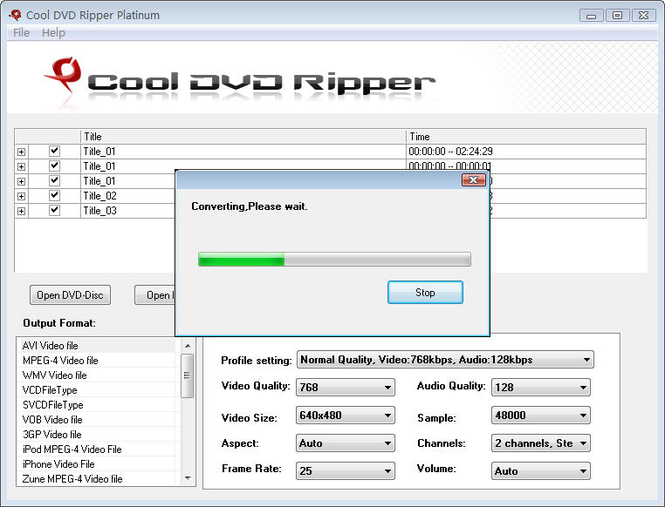Click the Open DVD-Disc button
Viewport: 665px width, 507px height.
pyautogui.click(x=70, y=295)
